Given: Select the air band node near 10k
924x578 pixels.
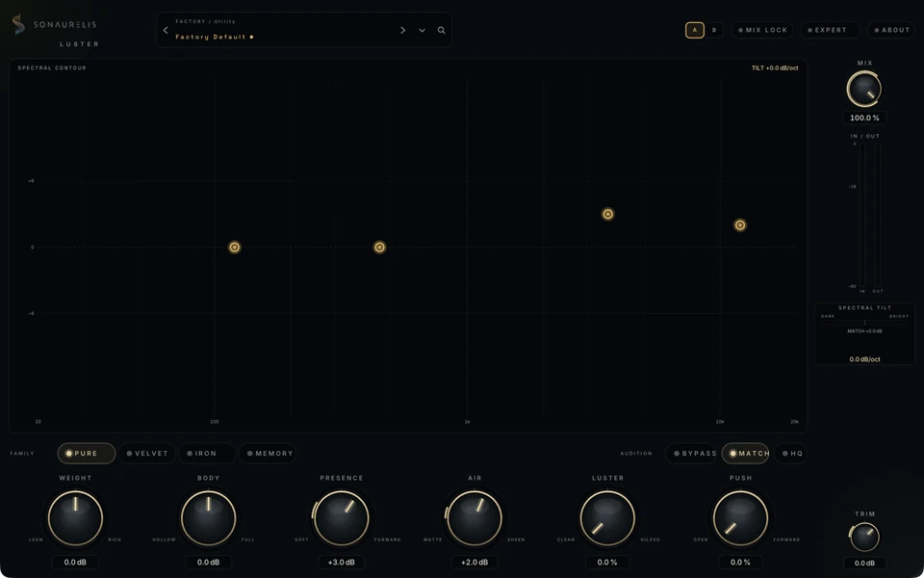Looking at the screenshot, I should (x=740, y=224).
